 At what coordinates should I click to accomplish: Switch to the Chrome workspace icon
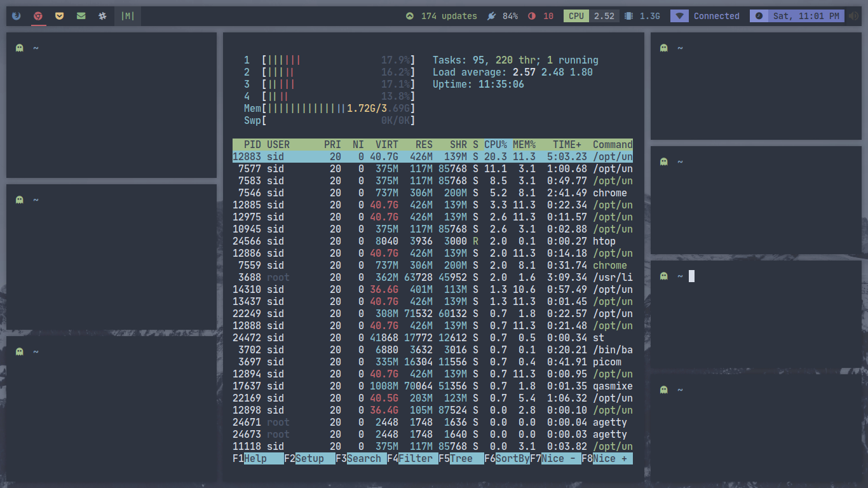tap(38, 16)
